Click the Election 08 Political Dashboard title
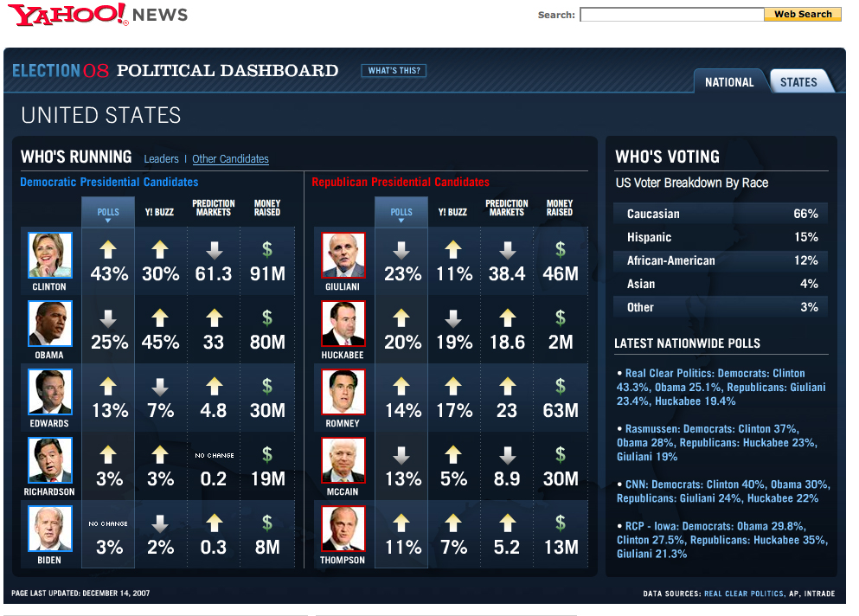 point(176,71)
